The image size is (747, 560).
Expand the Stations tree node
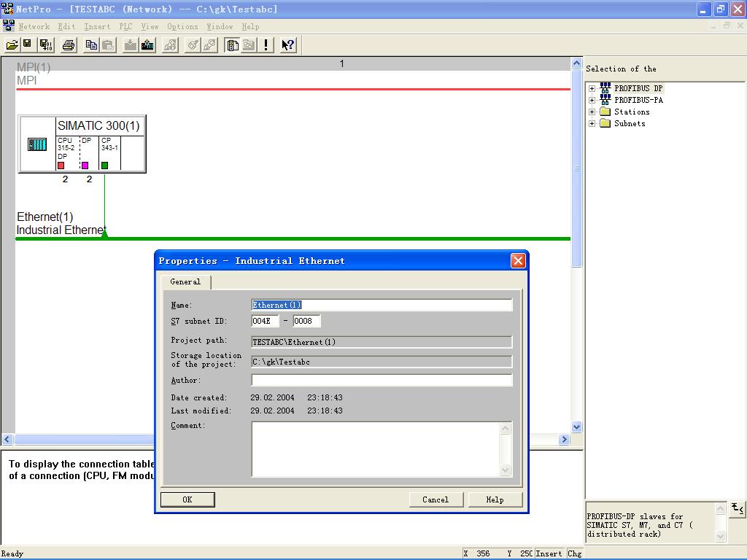[592, 112]
